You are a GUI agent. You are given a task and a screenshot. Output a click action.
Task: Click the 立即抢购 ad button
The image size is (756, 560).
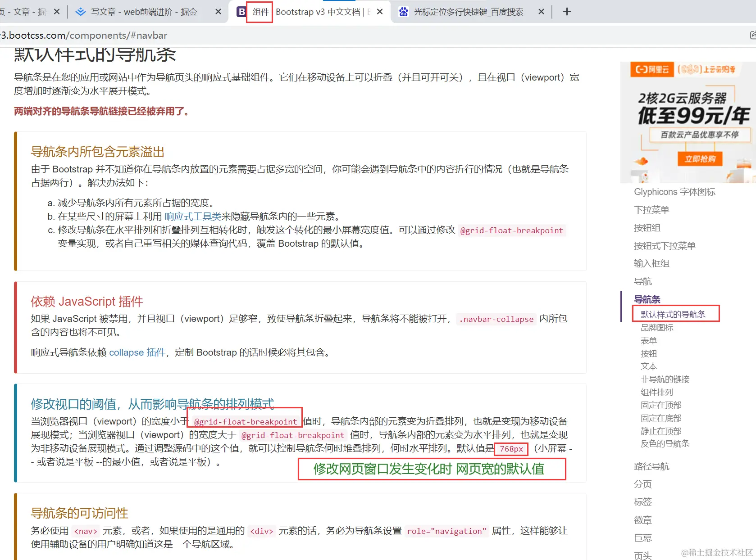coord(700,159)
